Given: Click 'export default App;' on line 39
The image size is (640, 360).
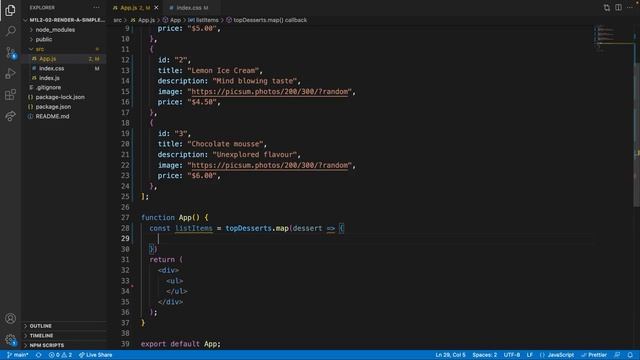Looking at the screenshot, I should (181, 344).
